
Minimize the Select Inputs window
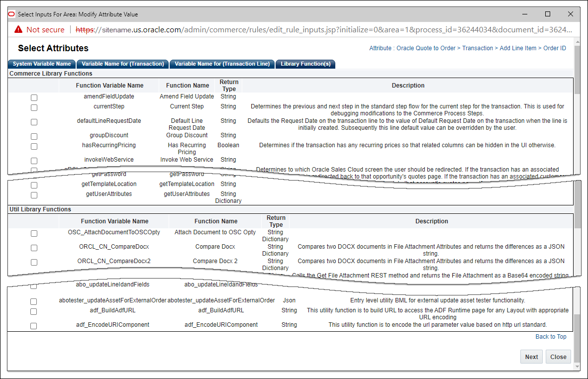(x=525, y=14)
